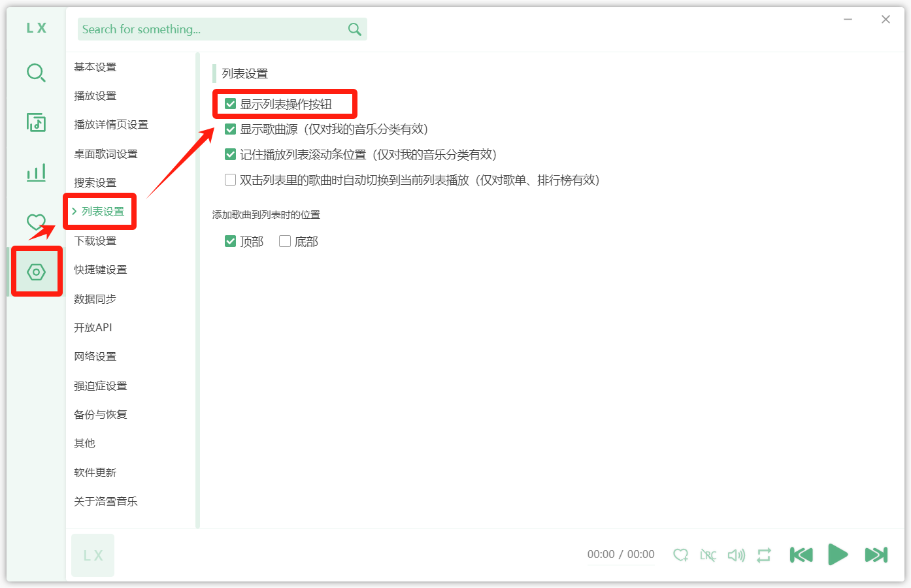Uncheck 显示歌曲源 checkbox
The height and width of the screenshot is (588, 911).
click(x=230, y=129)
